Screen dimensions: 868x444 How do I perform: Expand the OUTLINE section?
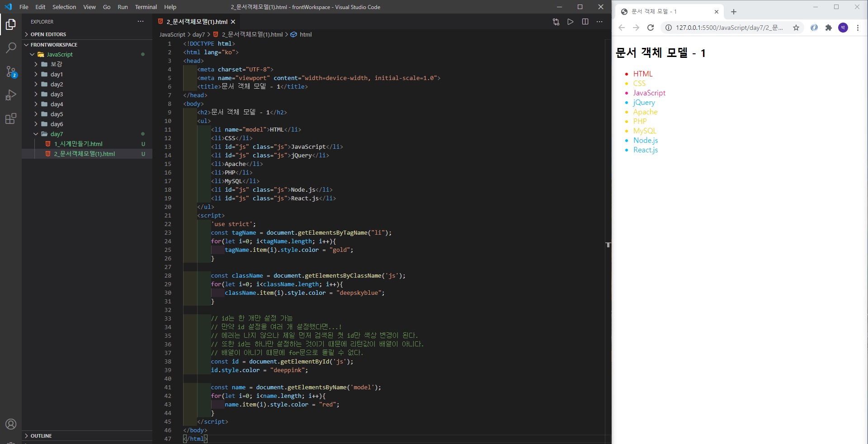pos(87,436)
